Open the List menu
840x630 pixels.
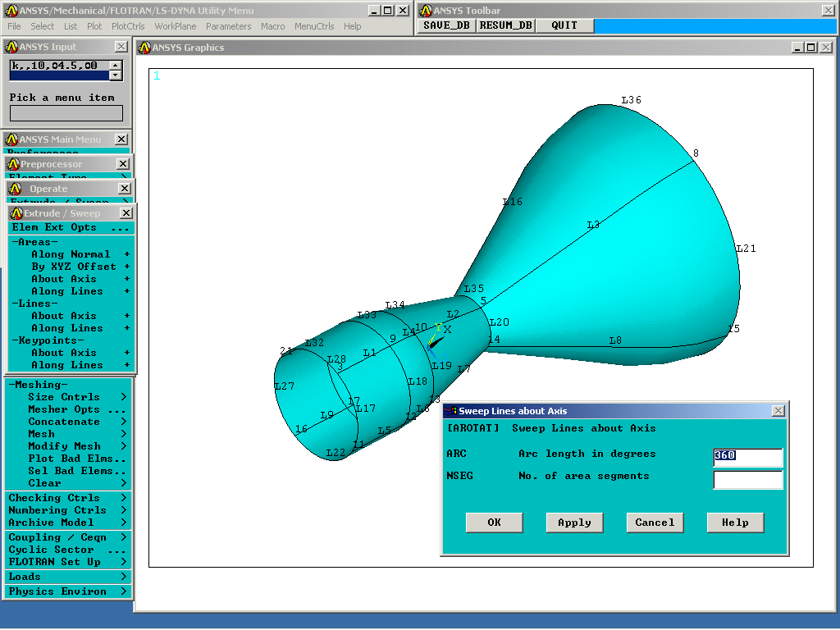(71, 26)
